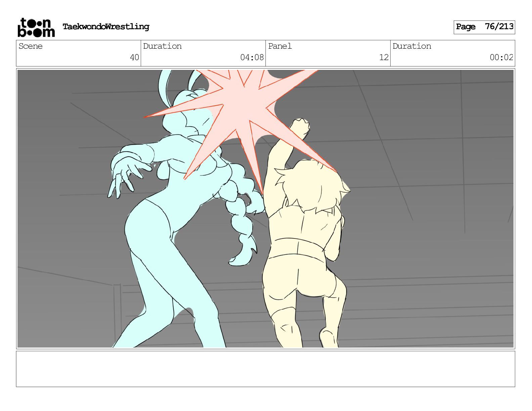The height and width of the screenshot is (411, 532).
Task: Click the empty notes box below panel
Action: click(265, 369)
